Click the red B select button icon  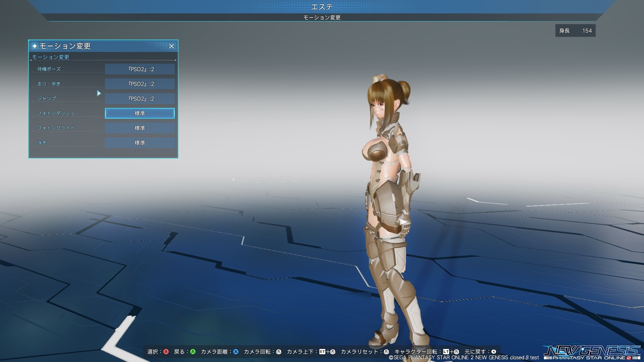pyautogui.click(x=166, y=352)
